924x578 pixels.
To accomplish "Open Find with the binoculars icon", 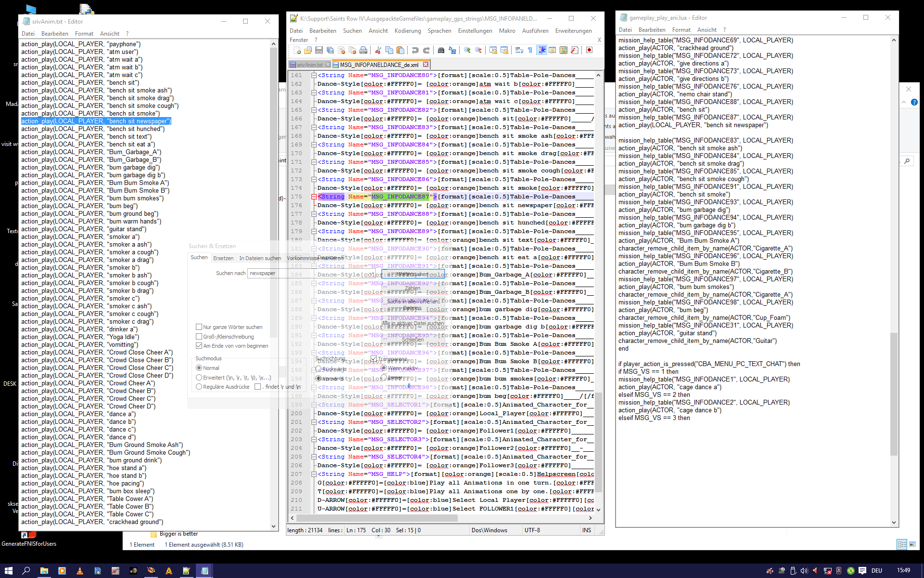I will click(x=441, y=50).
